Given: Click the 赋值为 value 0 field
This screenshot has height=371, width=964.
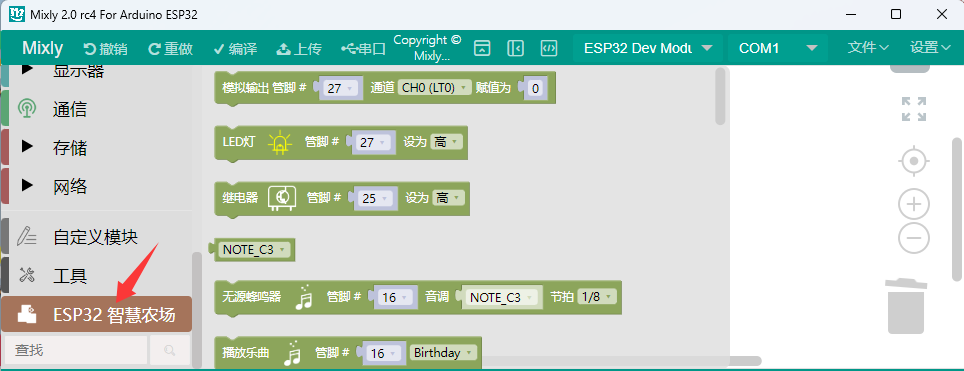Looking at the screenshot, I should click(x=535, y=89).
